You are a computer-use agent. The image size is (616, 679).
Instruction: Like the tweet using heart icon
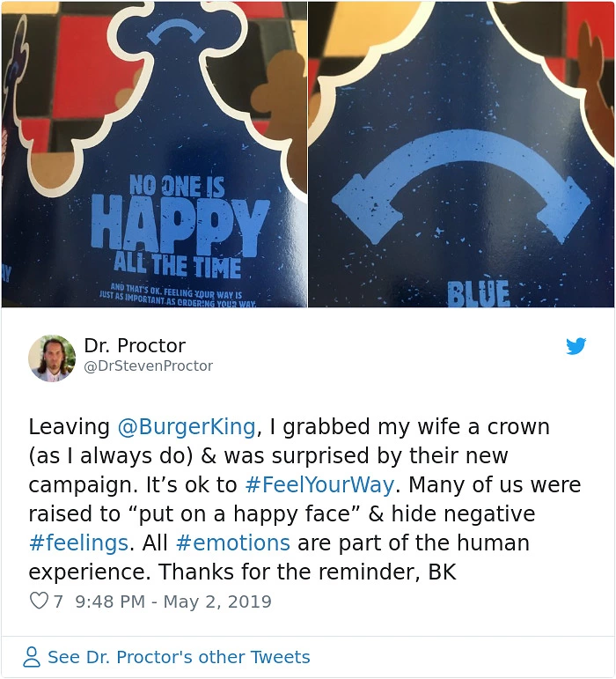(39, 601)
